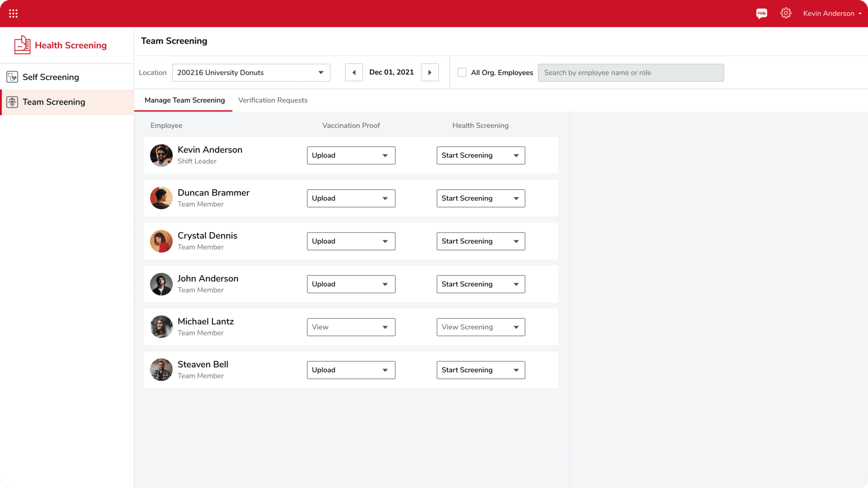Expand Michael Lantz's View Screening dropdown

pyautogui.click(x=480, y=327)
